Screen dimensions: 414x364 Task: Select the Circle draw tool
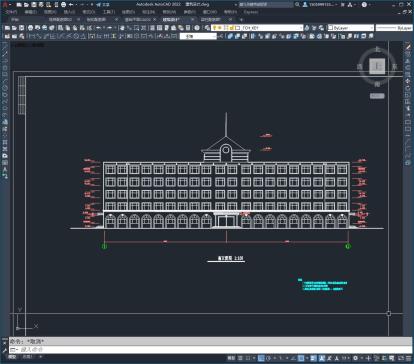5,88
